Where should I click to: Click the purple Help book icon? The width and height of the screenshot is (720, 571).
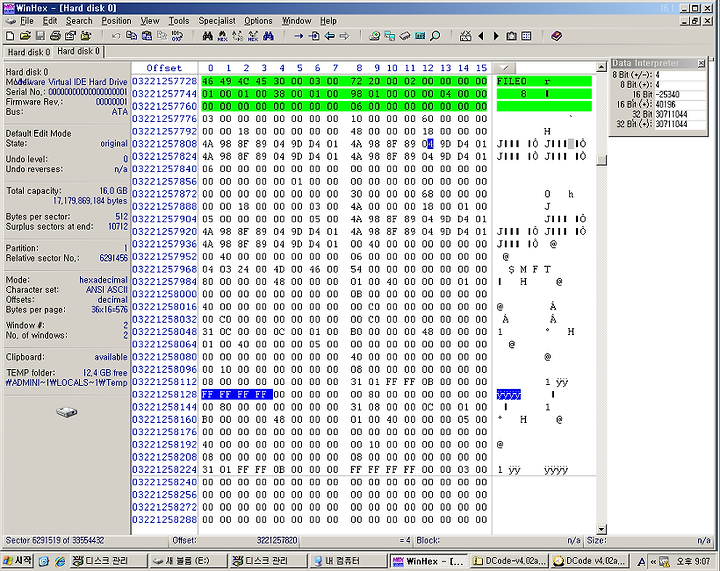[557, 36]
